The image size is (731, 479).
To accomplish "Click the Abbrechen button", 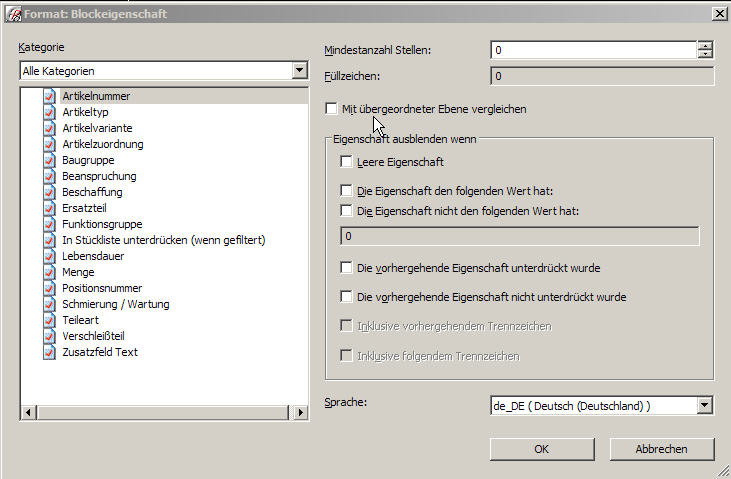I will point(662,449).
